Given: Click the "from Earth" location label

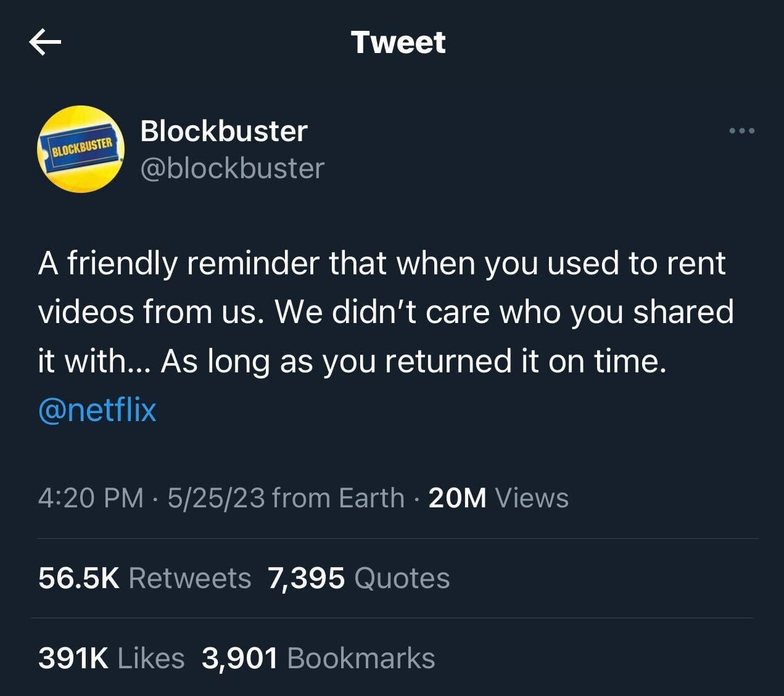Looking at the screenshot, I should (x=338, y=498).
